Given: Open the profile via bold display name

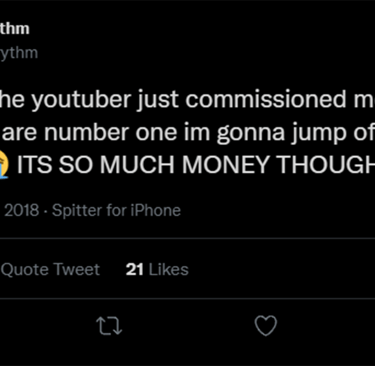Looking at the screenshot, I should click(x=15, y=29).
